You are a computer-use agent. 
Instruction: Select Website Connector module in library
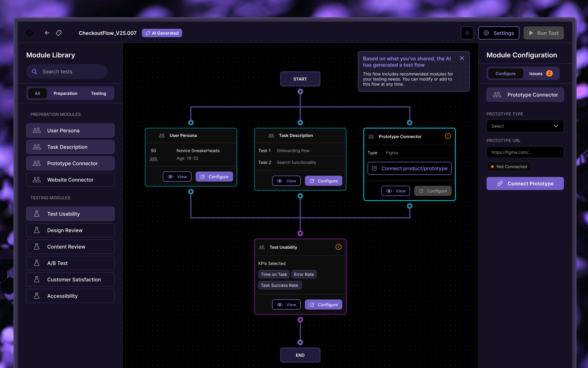coord(70,180)
